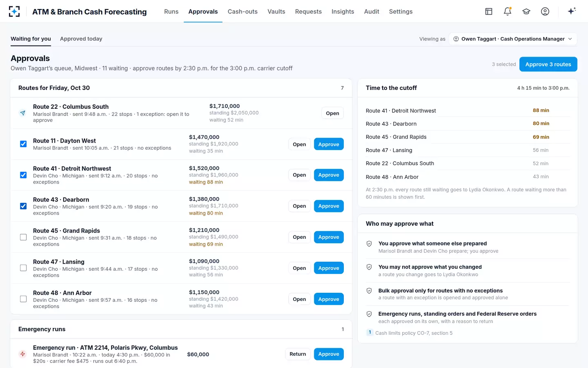The image size is (588, 368).
Task: Open Route 45 Grand Rapids details
Action: 299,237
